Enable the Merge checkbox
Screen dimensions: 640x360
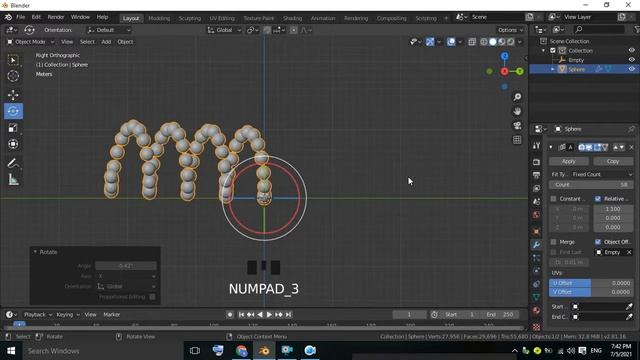click(x=553, y=242)
